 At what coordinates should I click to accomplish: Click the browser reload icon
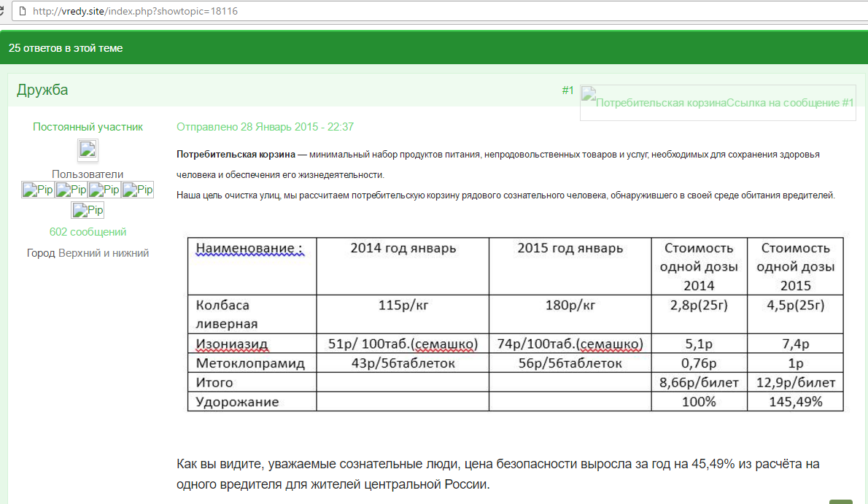1,11
